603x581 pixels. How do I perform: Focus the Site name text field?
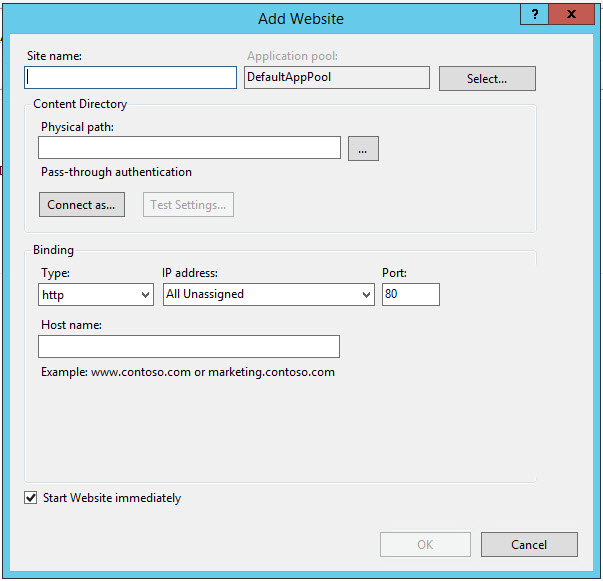point(130,78)
